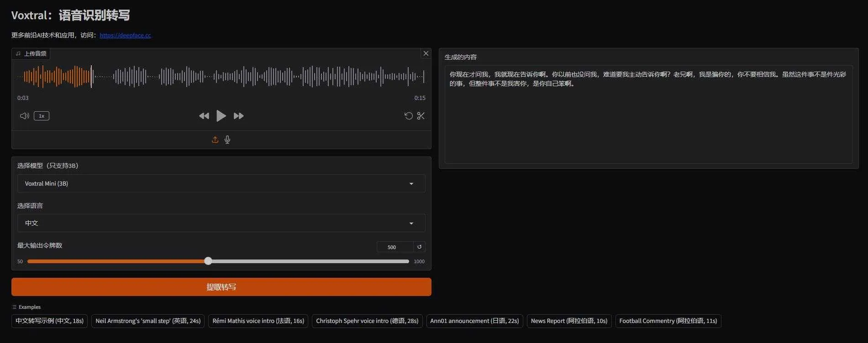
Task: Fast-forward the audio playback
Action: 238,116
